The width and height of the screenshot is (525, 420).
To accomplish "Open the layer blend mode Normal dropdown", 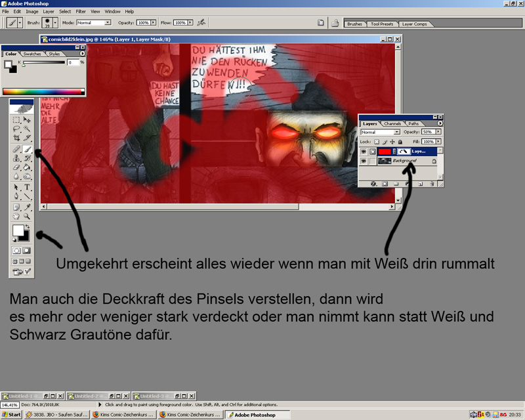I will pos(379,132).
